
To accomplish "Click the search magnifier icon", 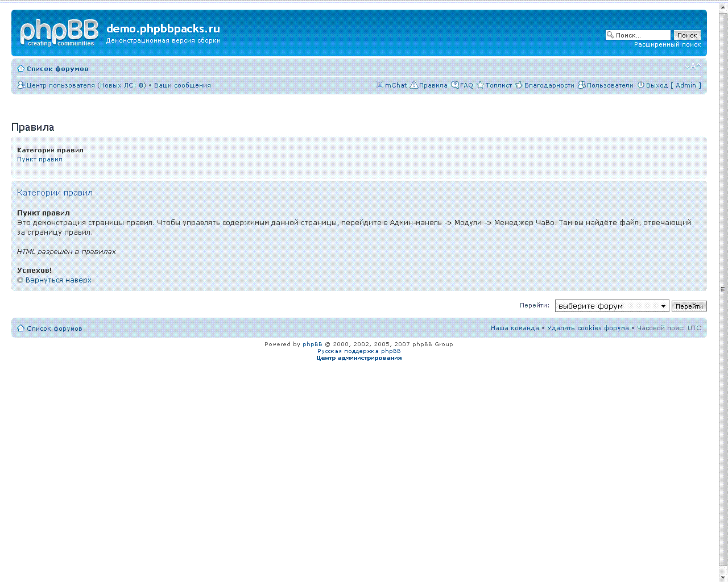I will pos(610,35).
